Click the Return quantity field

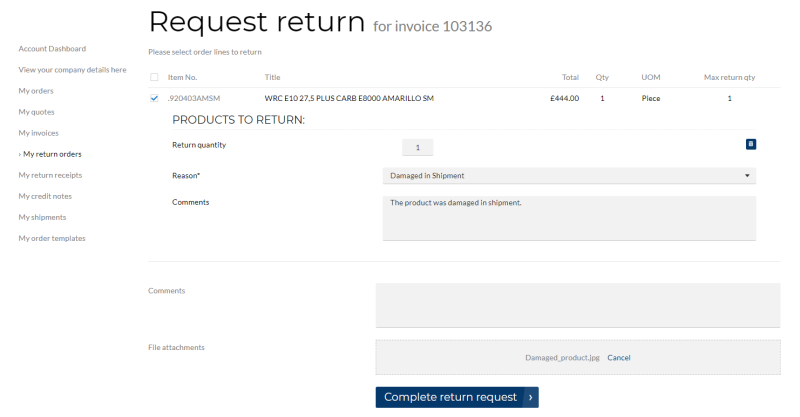pyautogui.click(x=417, y=148)
